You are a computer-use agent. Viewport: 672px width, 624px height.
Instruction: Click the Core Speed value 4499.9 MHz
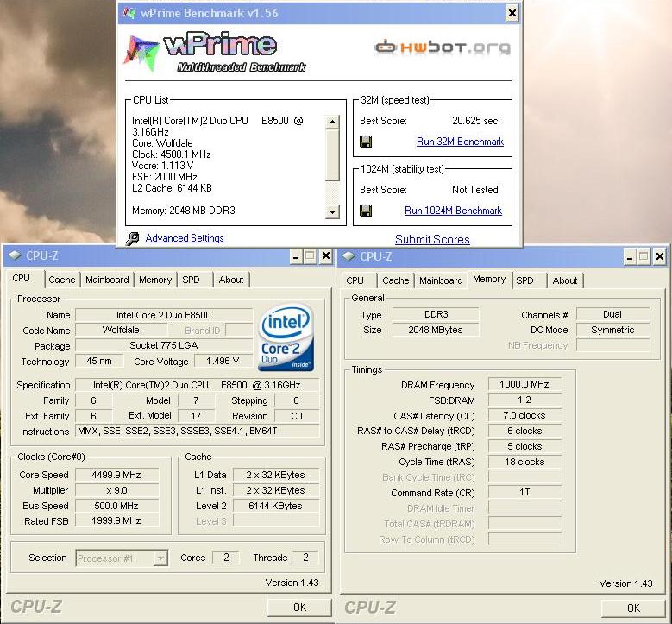coord(116,475)
